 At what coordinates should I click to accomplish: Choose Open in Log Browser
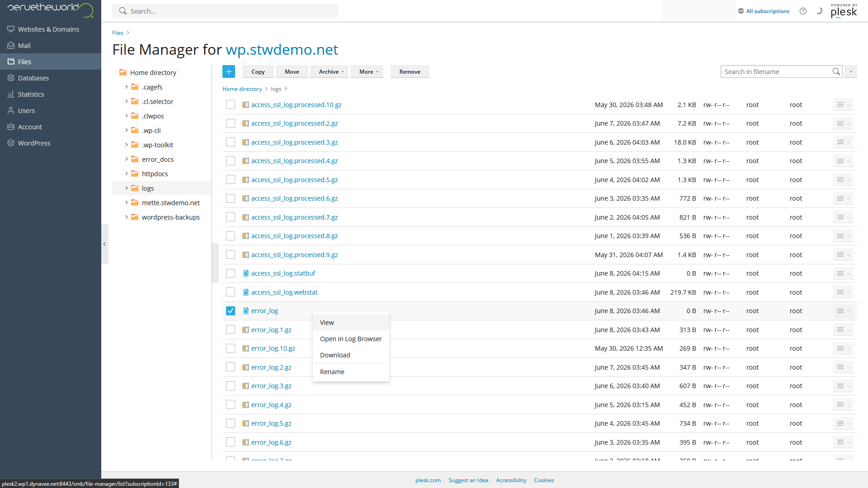(351, 339)
